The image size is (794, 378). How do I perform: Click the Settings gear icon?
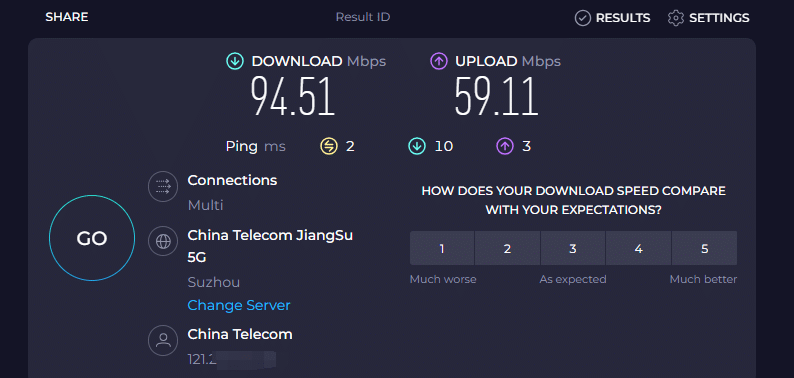[676, 18]
